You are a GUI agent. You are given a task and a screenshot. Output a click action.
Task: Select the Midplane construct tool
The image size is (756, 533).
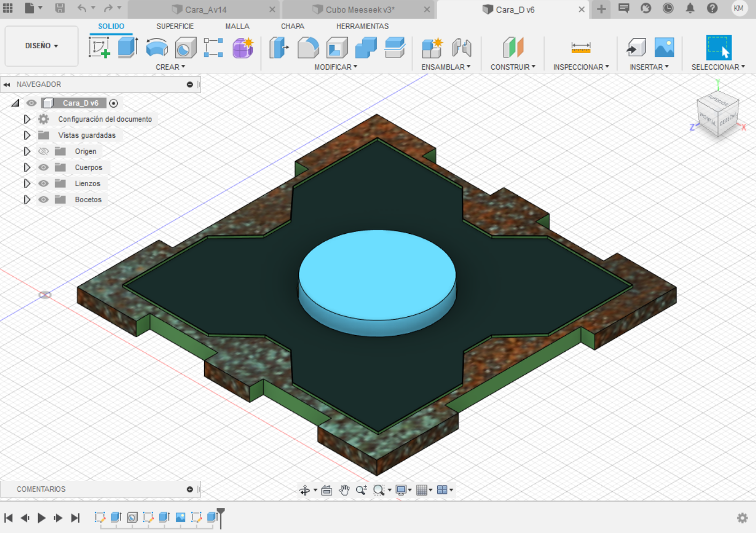point(513,48)
